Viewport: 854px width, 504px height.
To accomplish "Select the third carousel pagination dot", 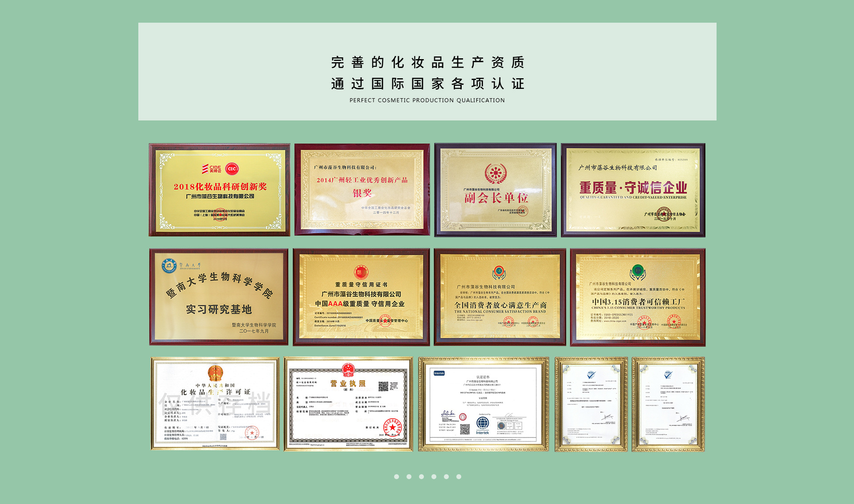I will [421, 476].
